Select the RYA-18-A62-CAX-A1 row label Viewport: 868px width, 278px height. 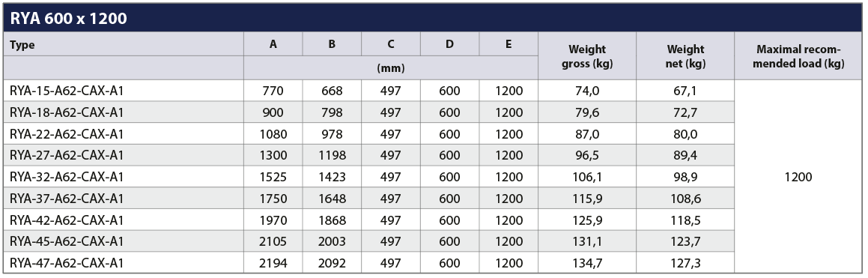click(x=67, y=112)
